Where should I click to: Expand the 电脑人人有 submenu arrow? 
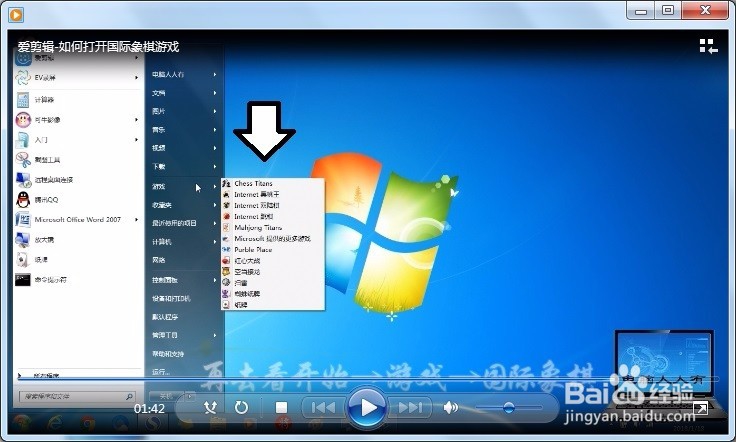pos(215,74)
